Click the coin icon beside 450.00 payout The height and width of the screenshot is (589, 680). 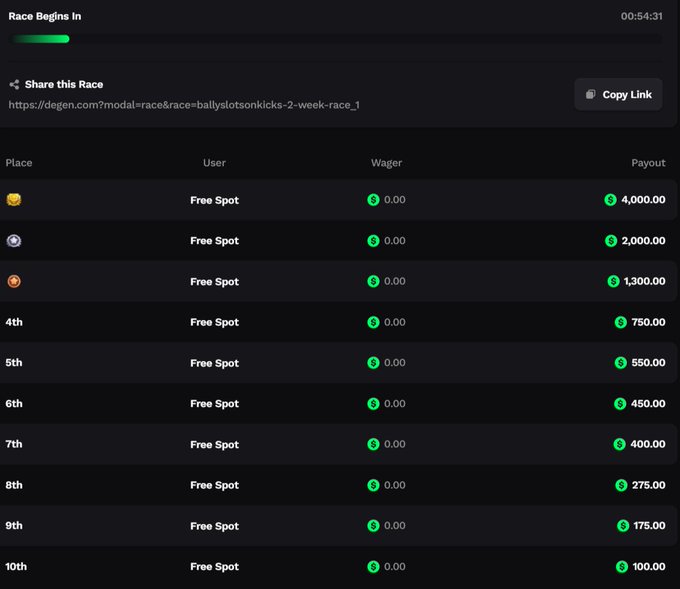(620, 403)
